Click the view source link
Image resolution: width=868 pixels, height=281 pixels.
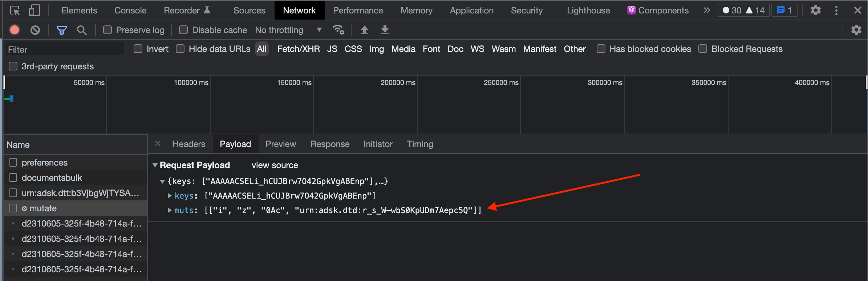[x=275, y=165]
